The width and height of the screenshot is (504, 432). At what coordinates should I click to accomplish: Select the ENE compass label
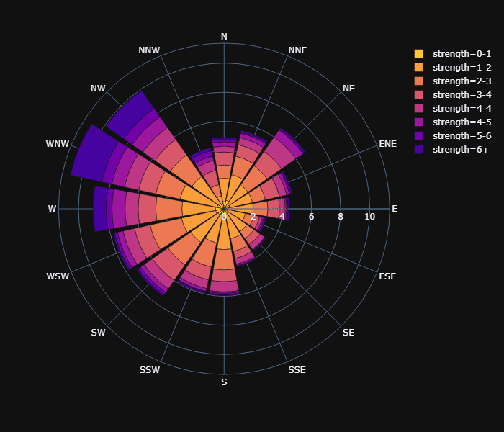point(388,144)
